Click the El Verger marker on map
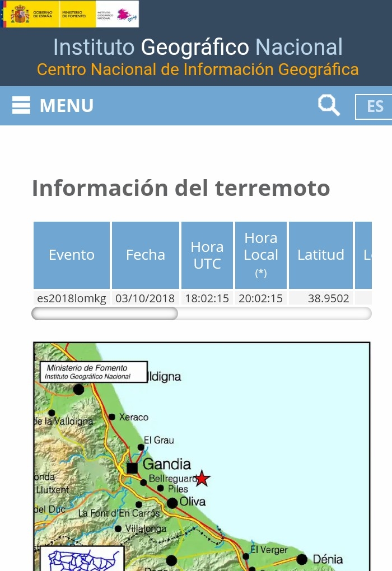 point(245,556)
